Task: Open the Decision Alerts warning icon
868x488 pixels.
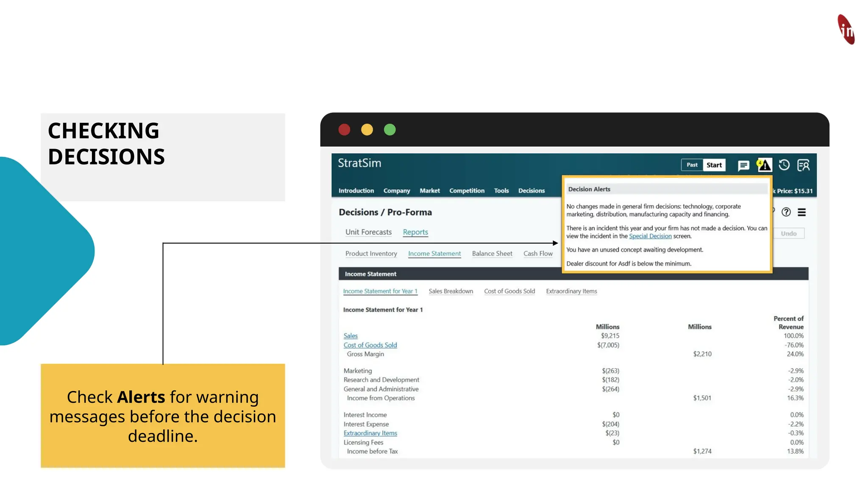Action: click(764, 165)
